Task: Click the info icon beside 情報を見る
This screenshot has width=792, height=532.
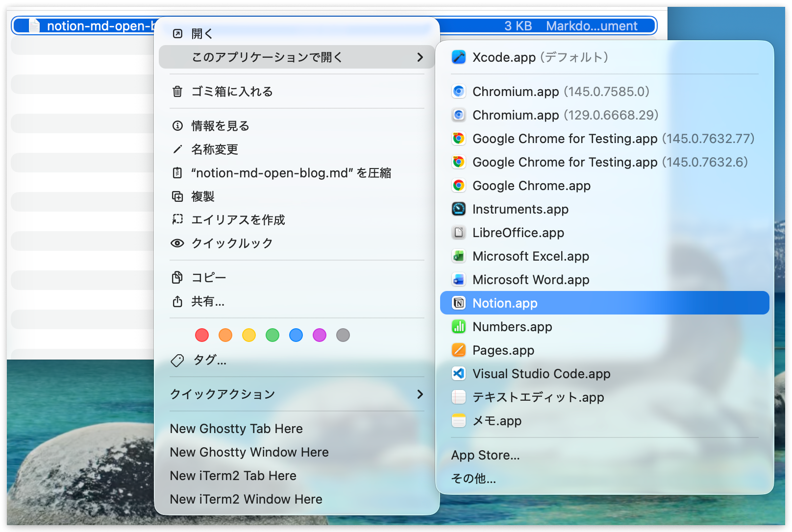Action: [x=177, y=126]
